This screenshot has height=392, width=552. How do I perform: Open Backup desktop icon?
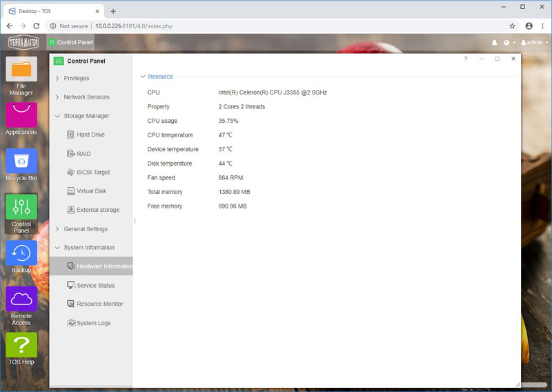21,253
